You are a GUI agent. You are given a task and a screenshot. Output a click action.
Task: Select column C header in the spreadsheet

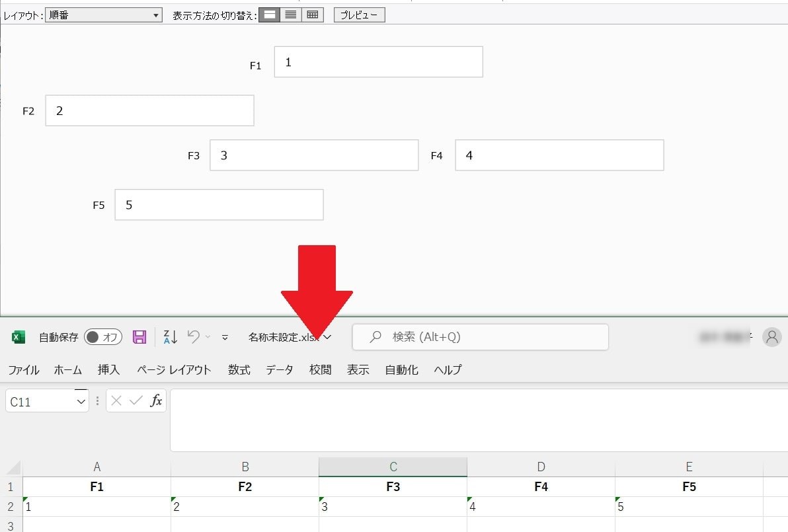[x=393, y=466]
